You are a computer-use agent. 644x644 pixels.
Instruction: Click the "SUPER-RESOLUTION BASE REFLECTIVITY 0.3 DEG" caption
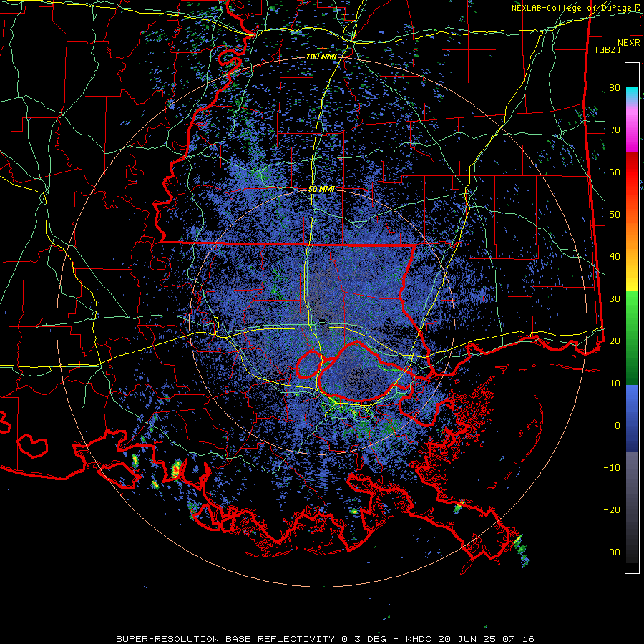[253, 639]
